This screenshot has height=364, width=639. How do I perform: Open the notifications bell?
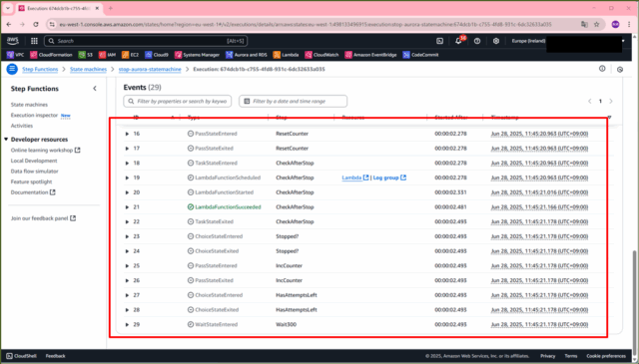pyautogui.click(x=459, y=41)
